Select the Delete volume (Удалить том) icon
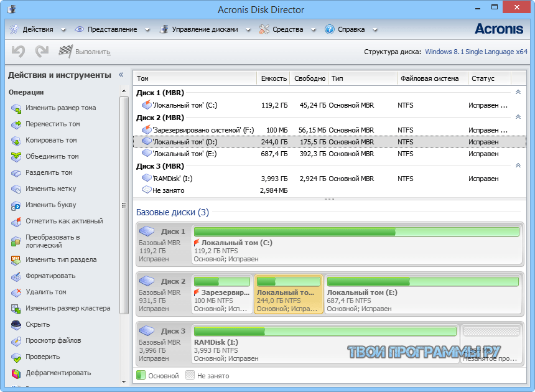The width and height of the screenshot is (535, 392). (15, 292)
